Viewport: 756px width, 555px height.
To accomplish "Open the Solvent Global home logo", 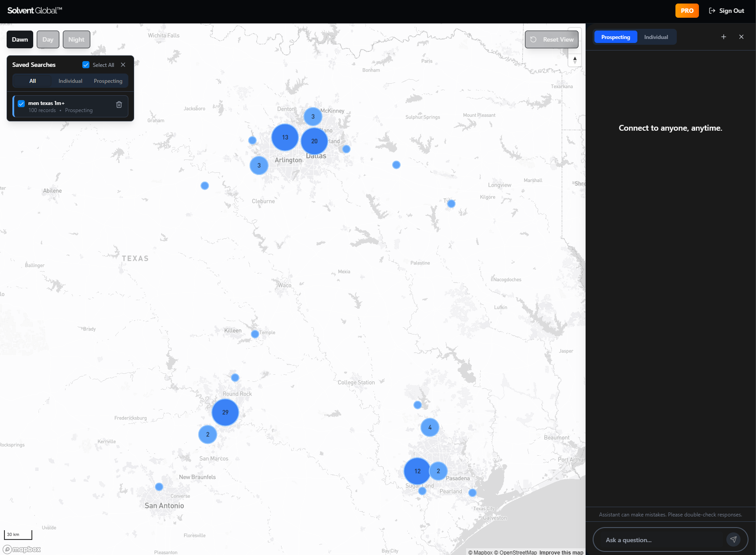I will point(35,11).
